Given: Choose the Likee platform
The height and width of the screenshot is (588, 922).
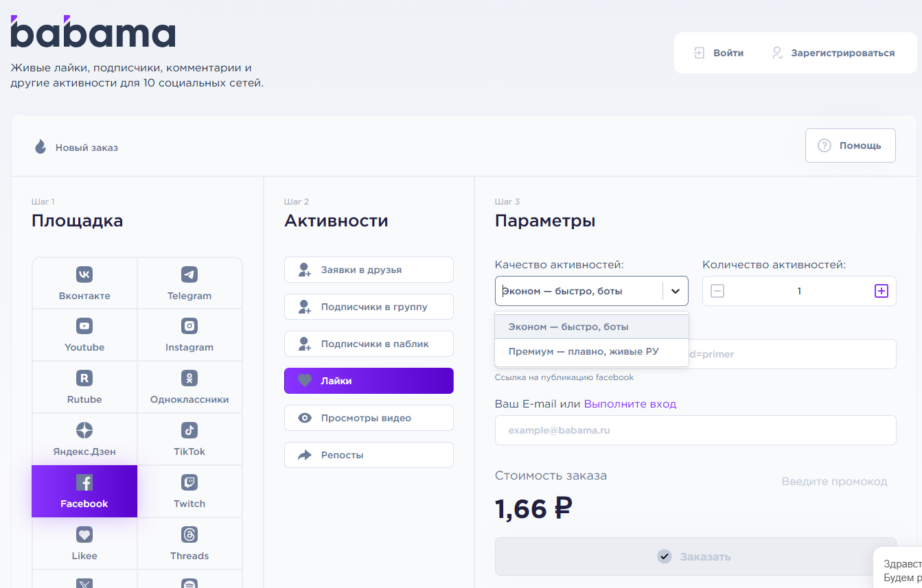Looking at the screenshot, I should point(84,543).
